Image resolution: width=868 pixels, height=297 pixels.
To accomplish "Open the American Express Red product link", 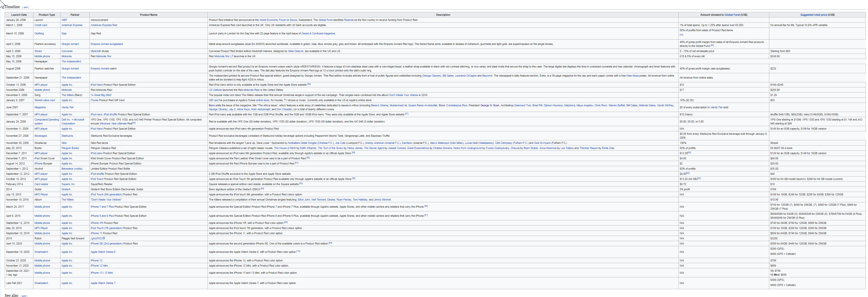I will pyautogui.click(x=104, y=25).
